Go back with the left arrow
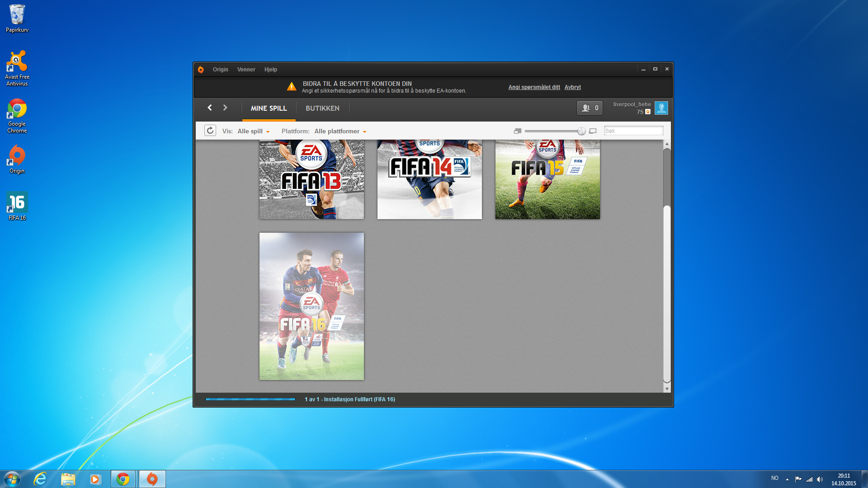This screenshot has height=488, width=868. [210, 108]
